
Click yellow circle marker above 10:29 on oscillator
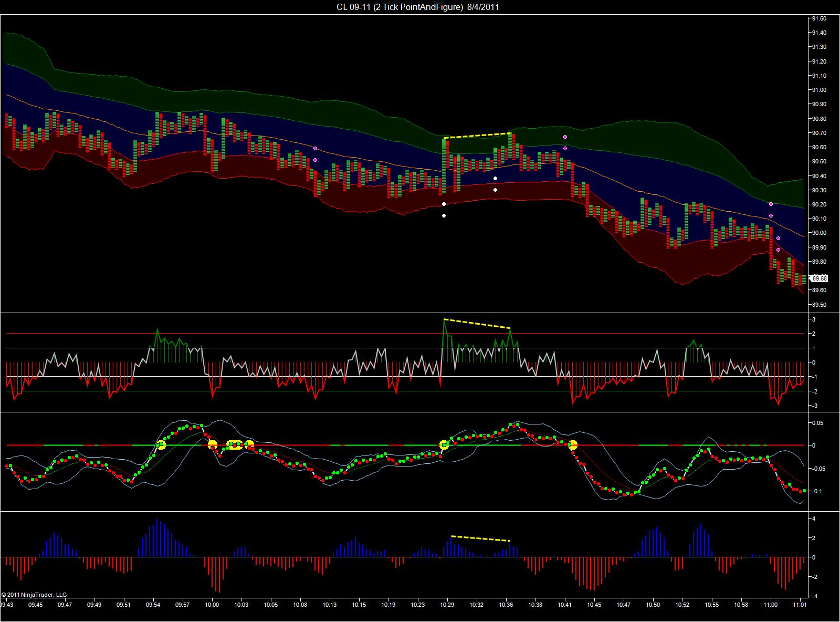[x=444, y=445]
